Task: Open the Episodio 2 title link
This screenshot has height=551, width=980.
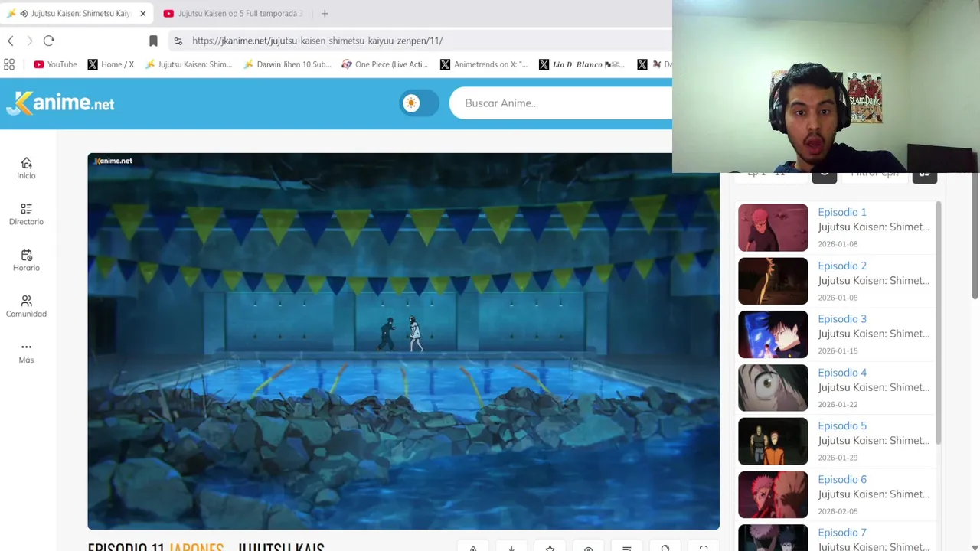Action: pos(842,266)
